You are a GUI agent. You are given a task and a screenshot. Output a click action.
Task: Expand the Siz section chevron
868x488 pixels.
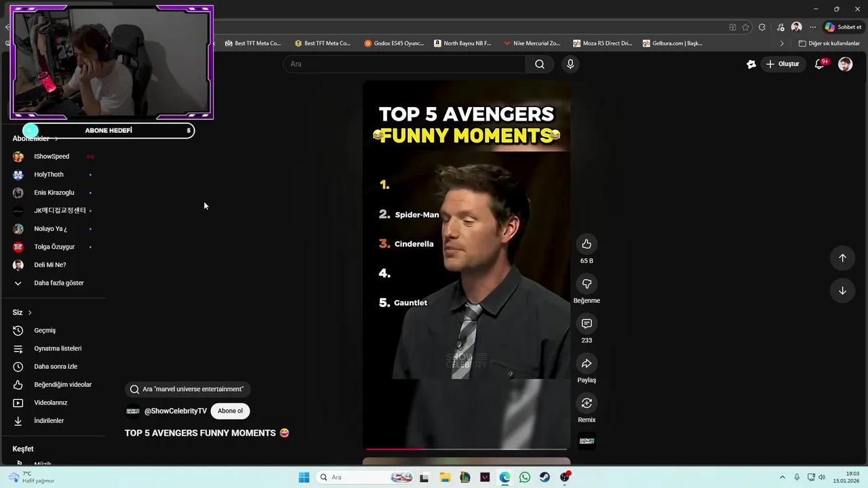coord(30,312)
